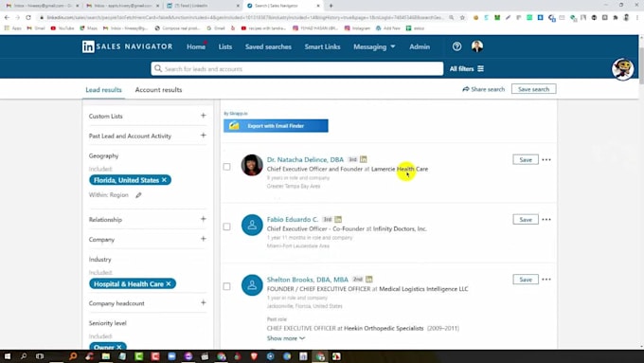Screen dimensions: 644x363
Task: Expand Past Lead and Account Activity filter
Action: [204, 136]
